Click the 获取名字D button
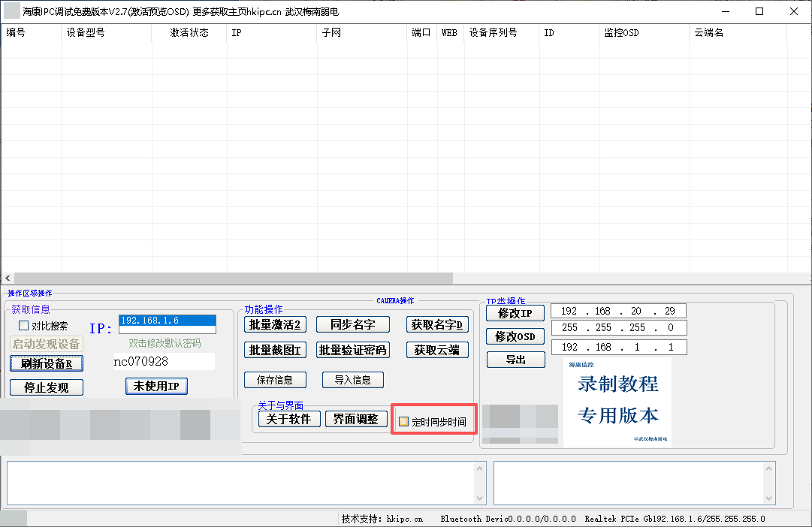This screenshot has height=527, width=812. [438, 324]
